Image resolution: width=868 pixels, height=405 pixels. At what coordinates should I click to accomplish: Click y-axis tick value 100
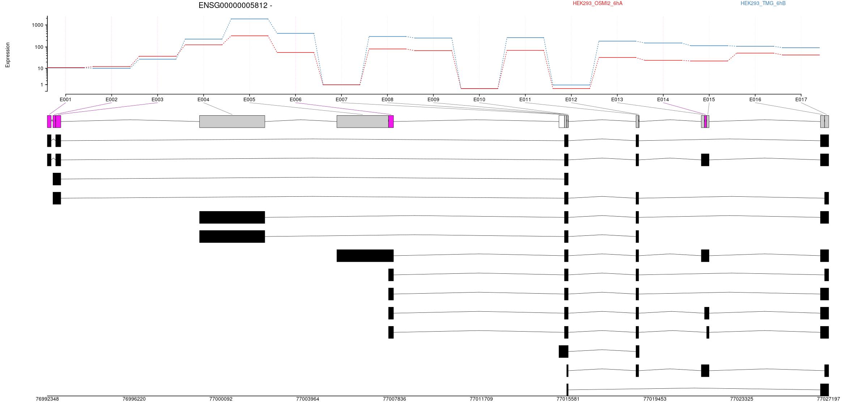click(x=39, y=47)
